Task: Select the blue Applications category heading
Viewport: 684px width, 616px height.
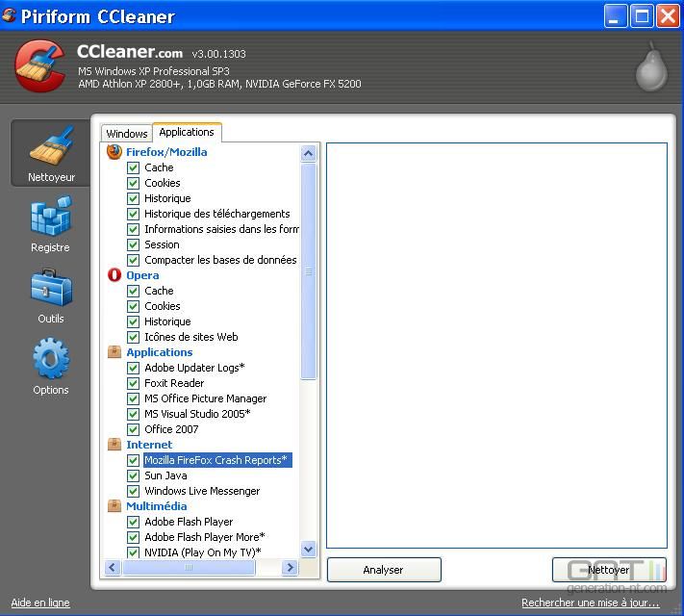Action: pos(160,352)
